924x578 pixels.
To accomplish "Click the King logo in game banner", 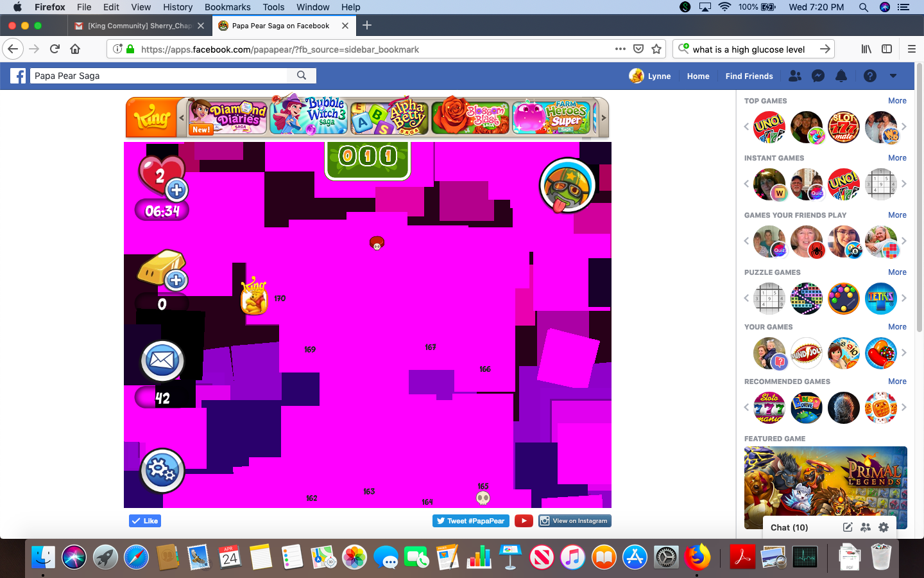I will 151,118.
